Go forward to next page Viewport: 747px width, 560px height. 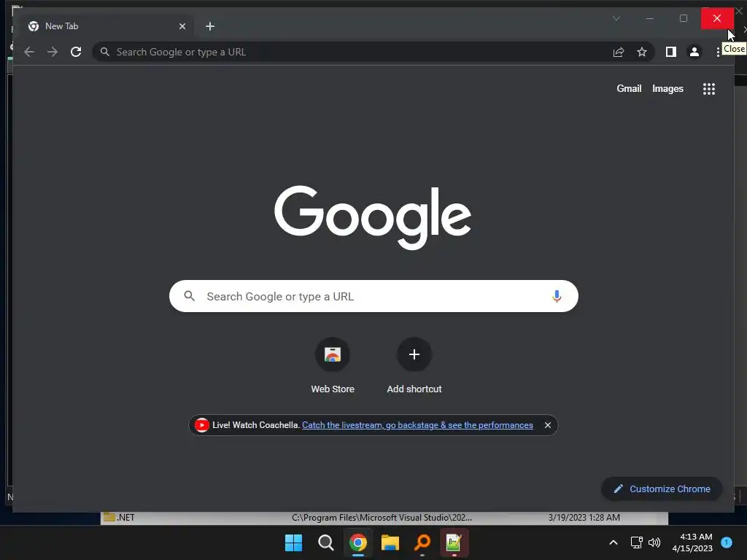(53, 52)
